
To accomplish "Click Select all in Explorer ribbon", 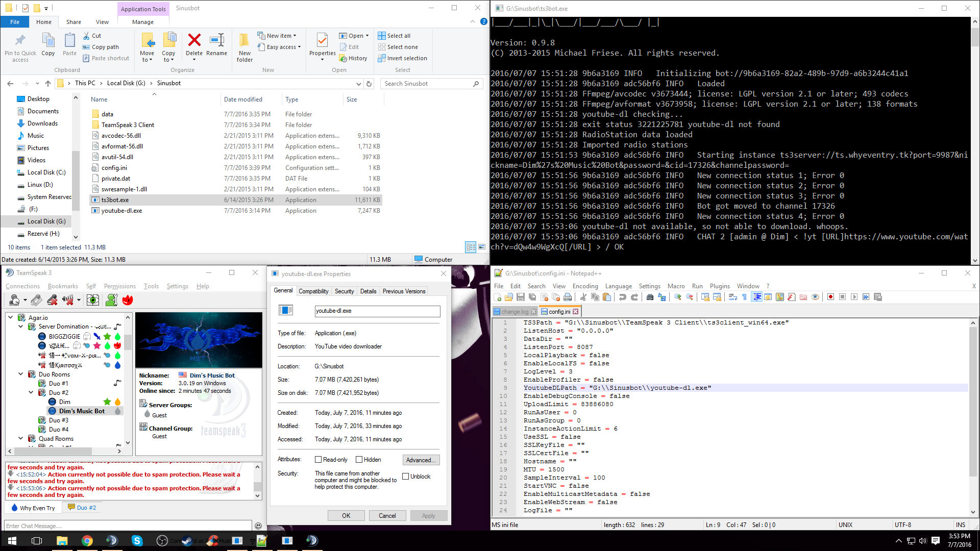I will [394, 36].
